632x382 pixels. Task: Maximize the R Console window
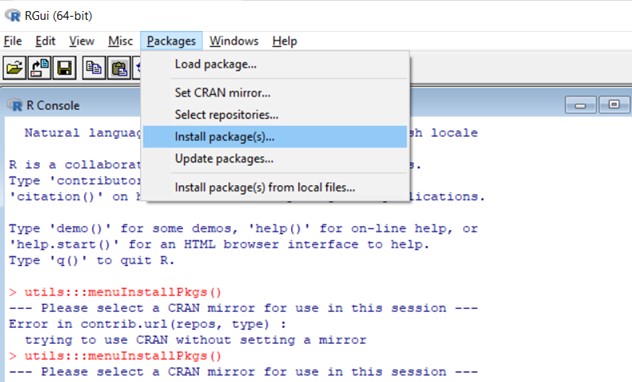614,105
